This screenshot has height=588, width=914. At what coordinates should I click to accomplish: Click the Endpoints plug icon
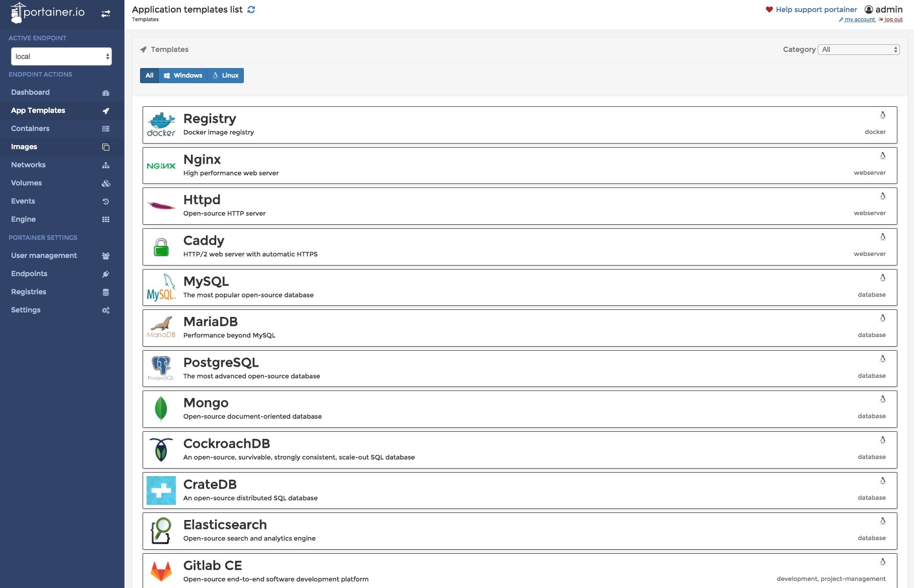[x=106, y=274]
